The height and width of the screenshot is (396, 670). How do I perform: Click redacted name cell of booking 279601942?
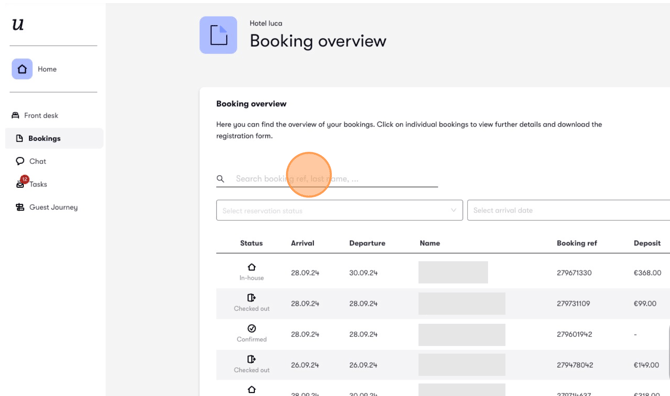[461, 334]
